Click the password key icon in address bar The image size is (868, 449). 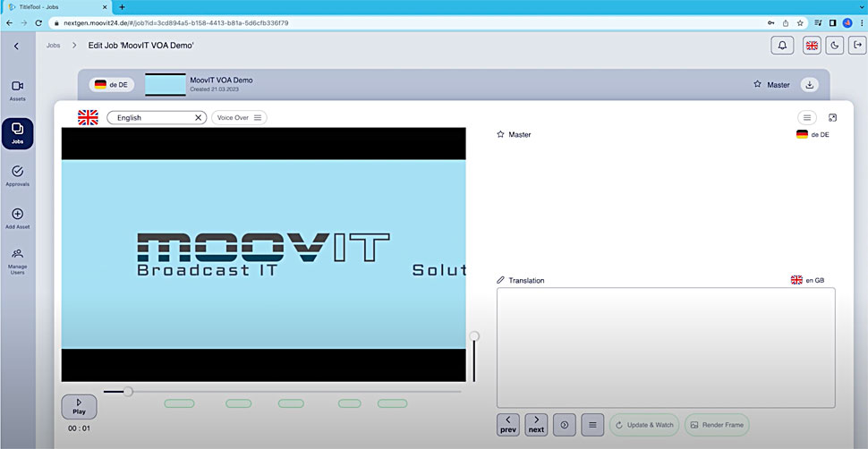(x=770, y=23)
